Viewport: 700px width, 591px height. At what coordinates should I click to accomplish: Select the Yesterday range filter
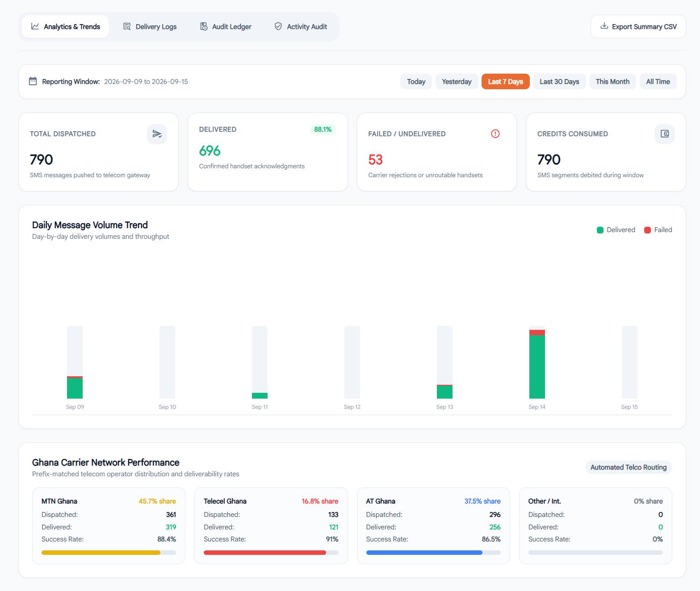tap(457, 82)
